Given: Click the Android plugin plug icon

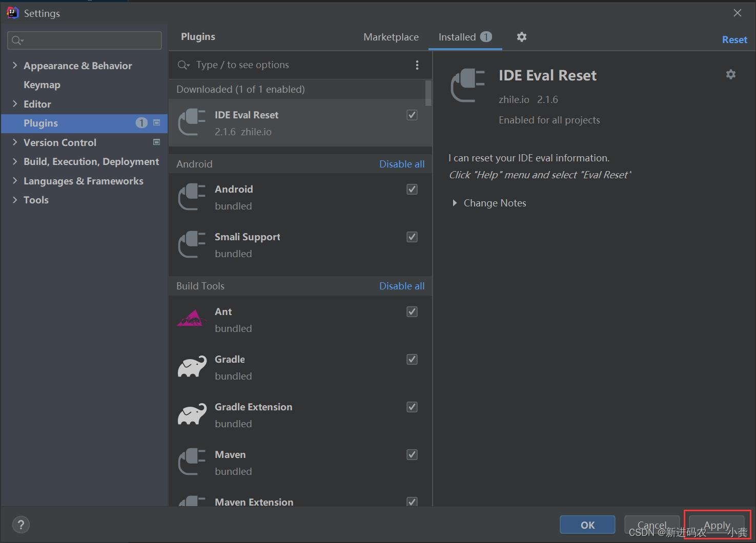Looking at the screenshot, I should [x=192, y=197].
